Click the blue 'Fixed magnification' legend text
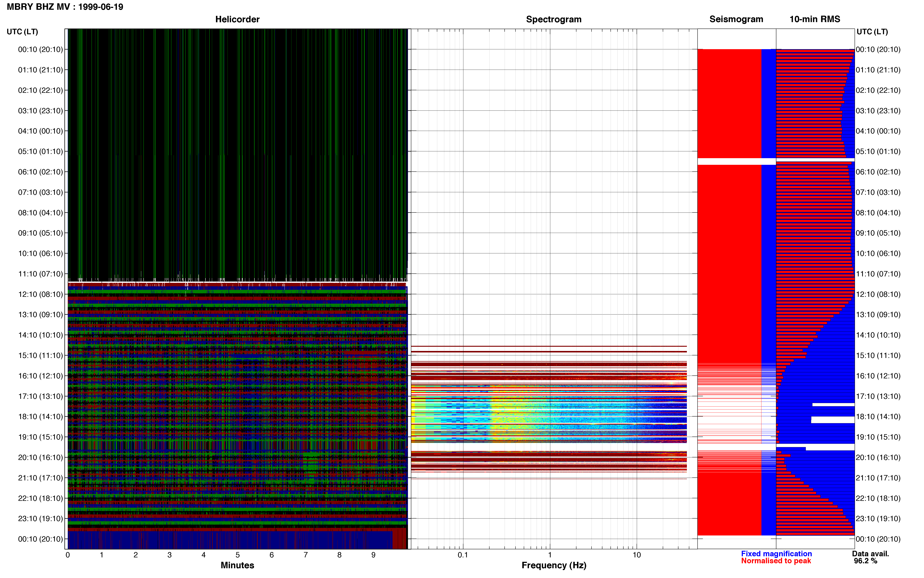Screen dimensions: 924x578 tap(777, 554)
